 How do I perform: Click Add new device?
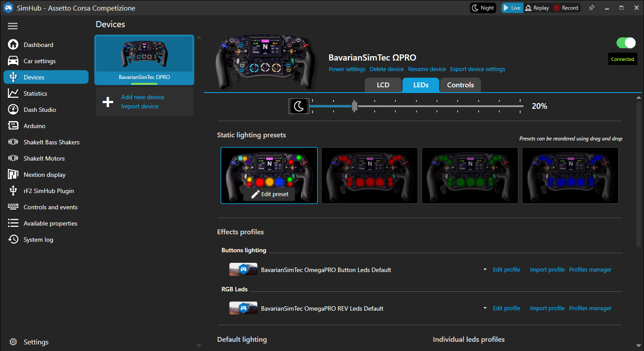pos(142,97)
